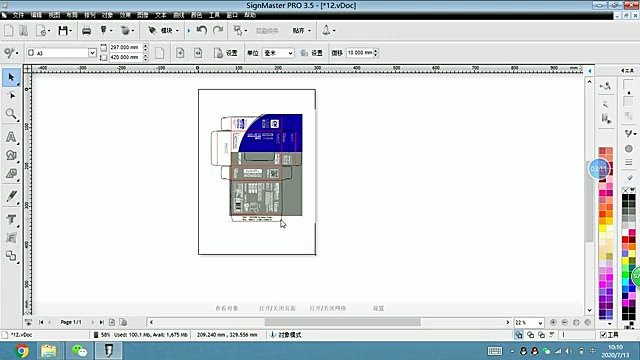Viewport: 640px width, 360px height.
Task: Click the Undo arrow
Action: click(202, 30)
